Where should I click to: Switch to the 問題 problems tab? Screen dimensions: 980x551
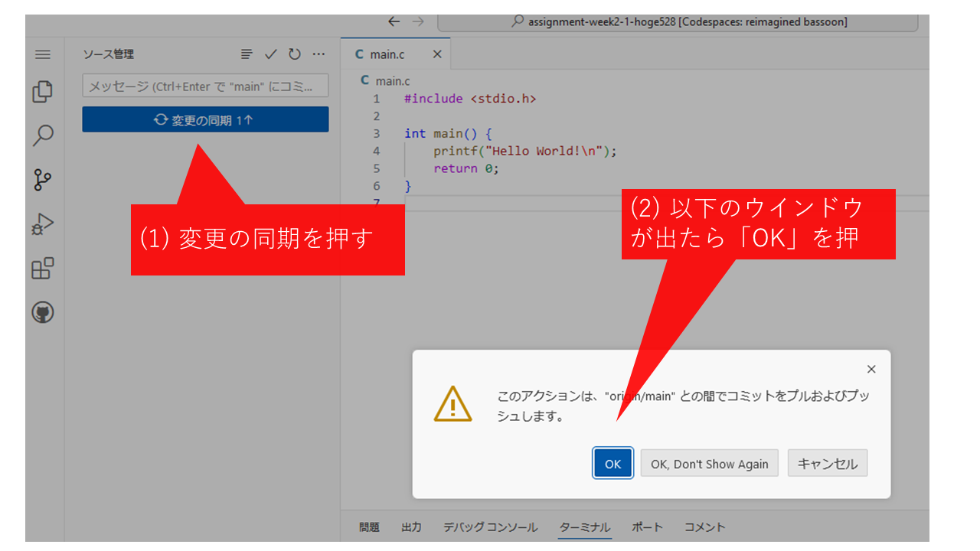click(x=369, y=527)
